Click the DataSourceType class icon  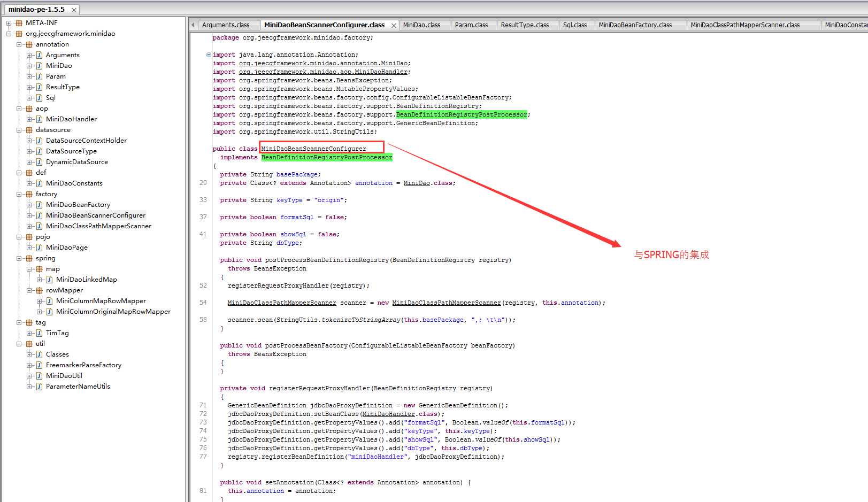point(39,151)
